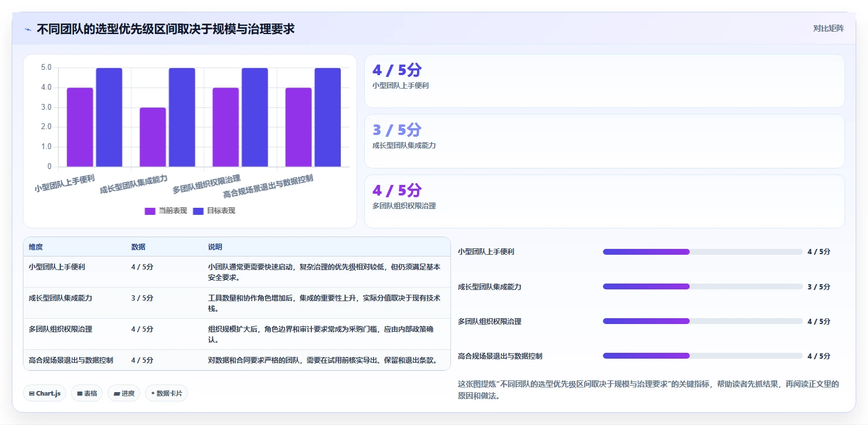Viewport: 868px width, 425px height.
Task: Select the purple 当前表现 bar for 高合规场景退出与数据控制
Action: (x=299, y=127)
